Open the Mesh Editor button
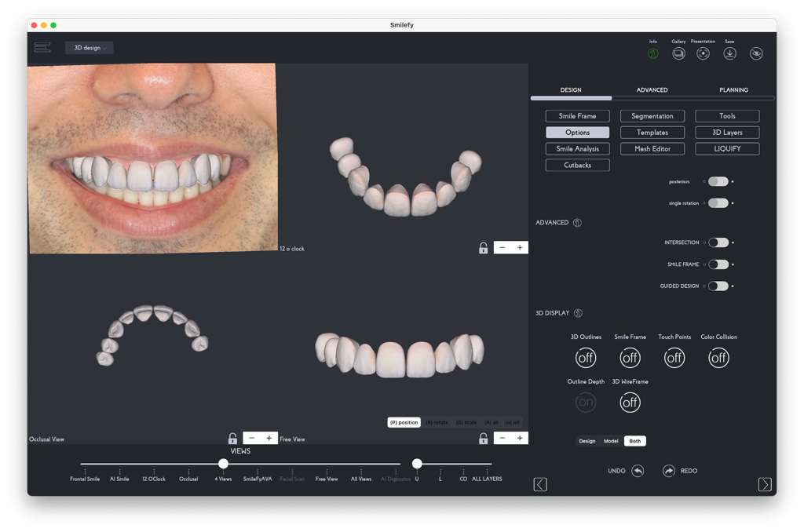 pos(652,149)
